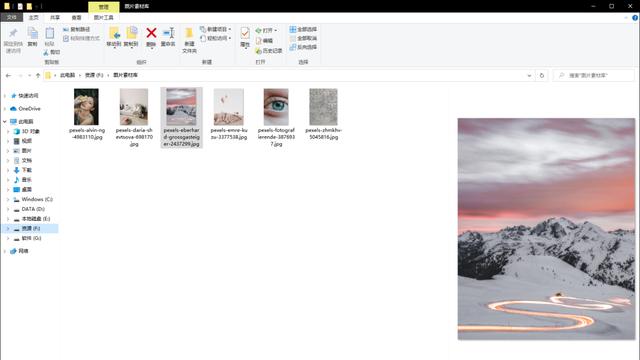Click Edit (编辑) in the ribbon
Screen dimensions: 640x360
264,41
